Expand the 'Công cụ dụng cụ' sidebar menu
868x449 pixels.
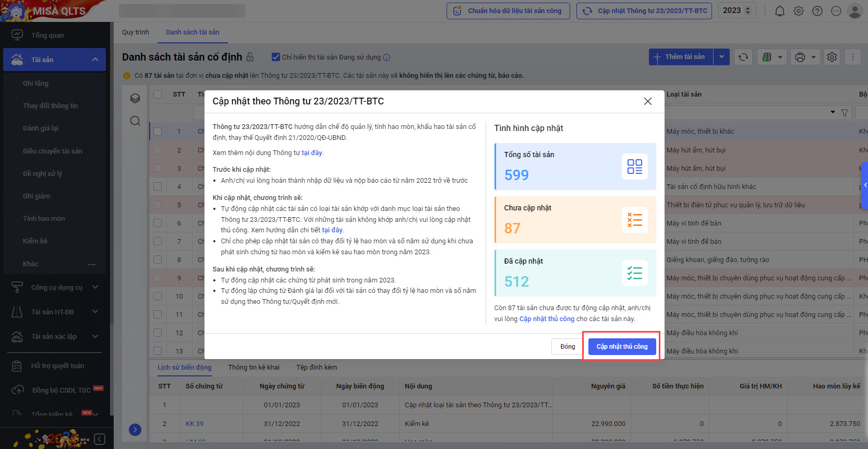[x=95, y=287]
